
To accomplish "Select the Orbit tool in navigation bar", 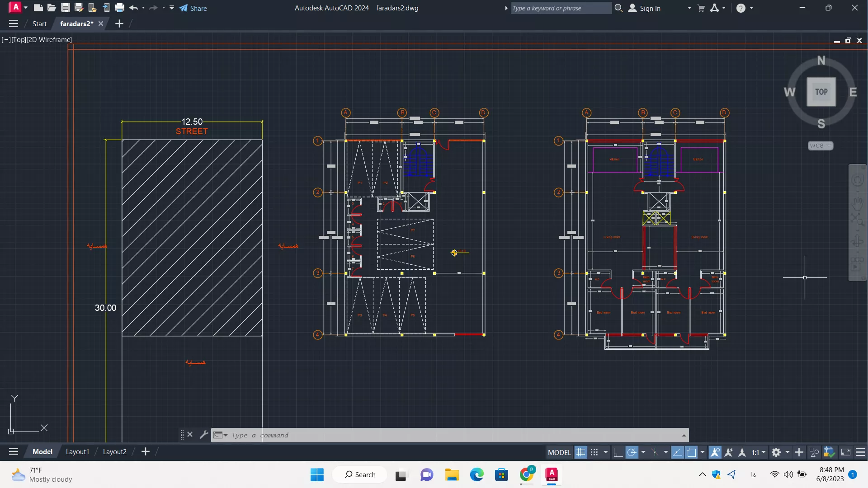I will (x=857, y=241).
